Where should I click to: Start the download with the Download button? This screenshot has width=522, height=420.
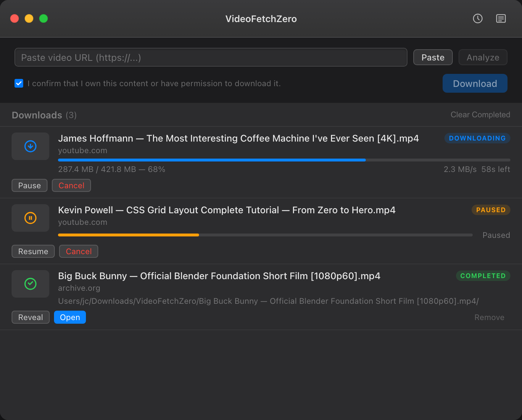point(475,83)
